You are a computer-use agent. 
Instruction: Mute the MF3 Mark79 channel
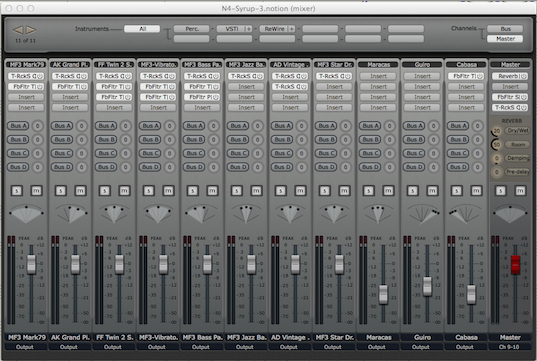point(36,190)
